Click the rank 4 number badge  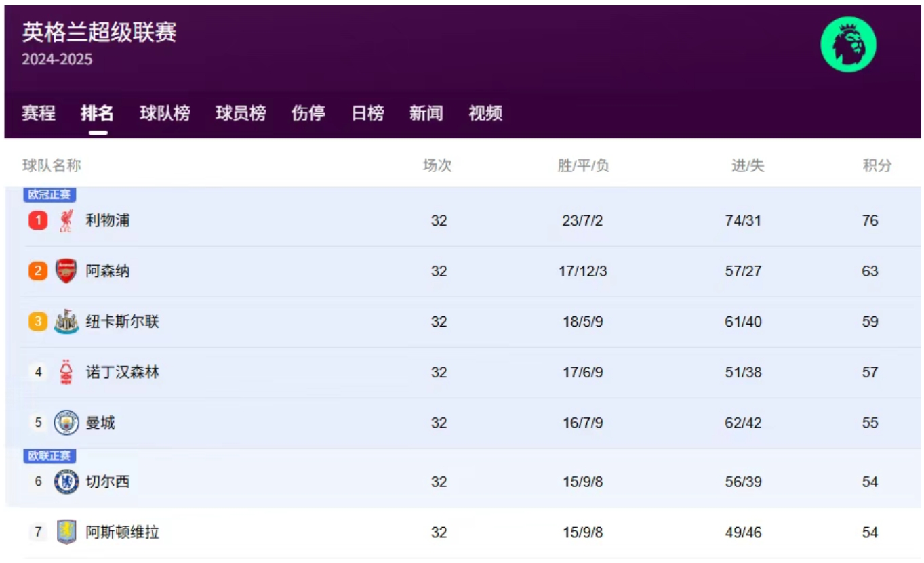[x=38, y=372]
